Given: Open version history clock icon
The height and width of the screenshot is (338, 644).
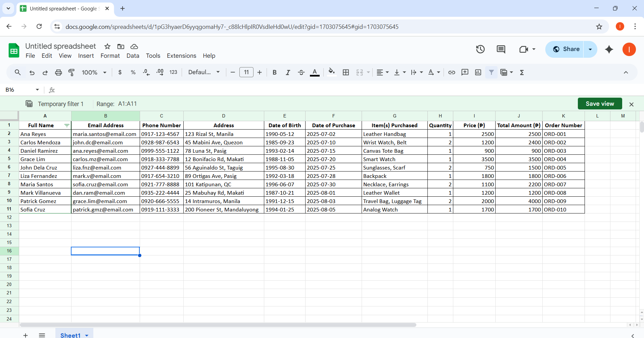Looking at the screenshot, I should click(x=480, y=49).
